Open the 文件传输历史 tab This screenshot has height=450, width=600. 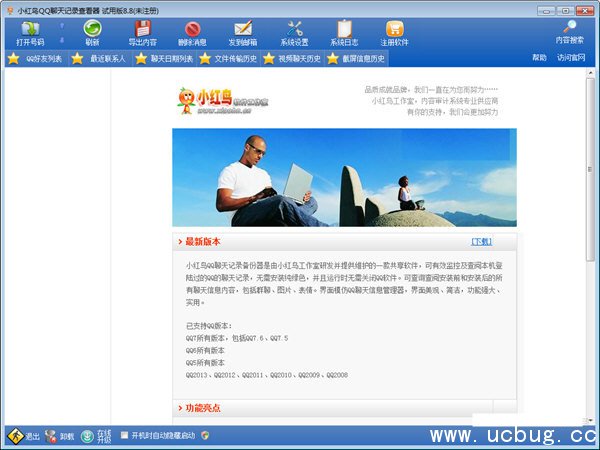pos(229,59)
